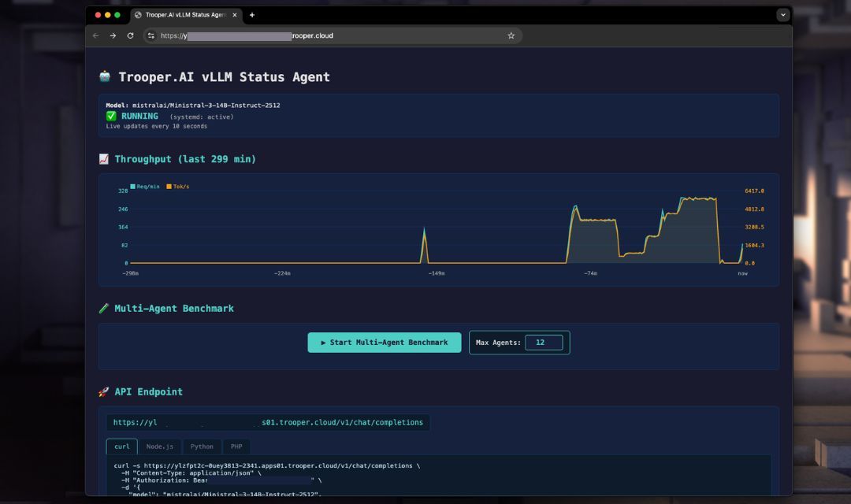The width and height of the screenshot is (851, 504).
Task: Open a new browser tab with the plus button
Action: point(251,14)
